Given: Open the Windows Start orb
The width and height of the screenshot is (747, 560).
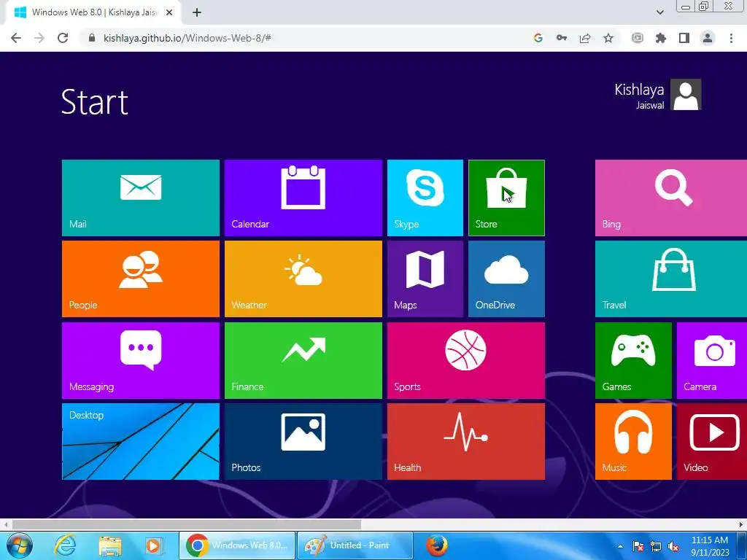Looking at the screenshot, I should click(20, 545).
